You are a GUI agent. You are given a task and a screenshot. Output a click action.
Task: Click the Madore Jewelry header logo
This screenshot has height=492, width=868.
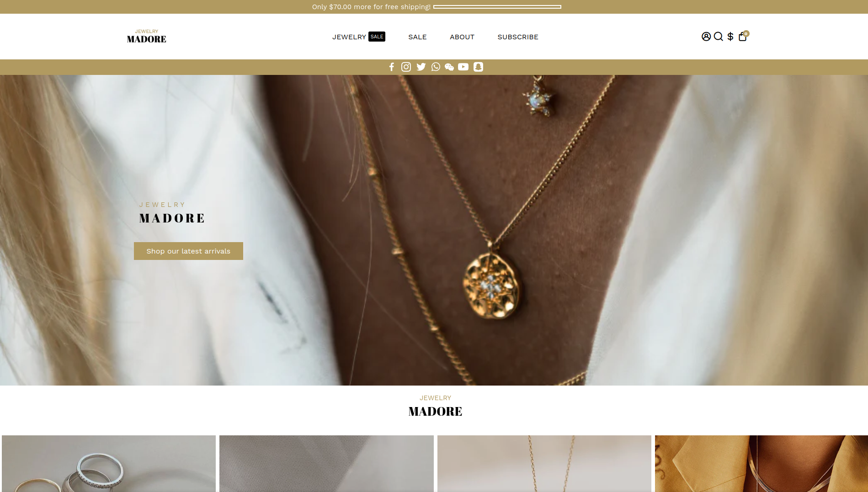tap(147, 37)
